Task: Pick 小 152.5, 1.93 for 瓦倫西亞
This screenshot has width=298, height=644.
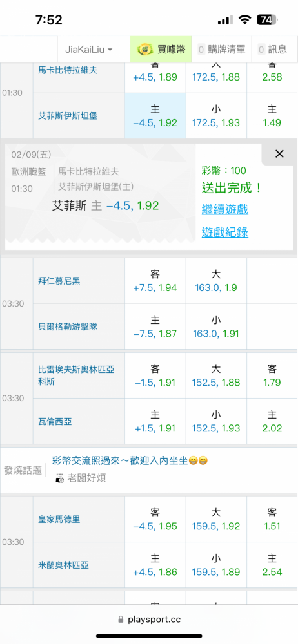Action: point(216,421)
